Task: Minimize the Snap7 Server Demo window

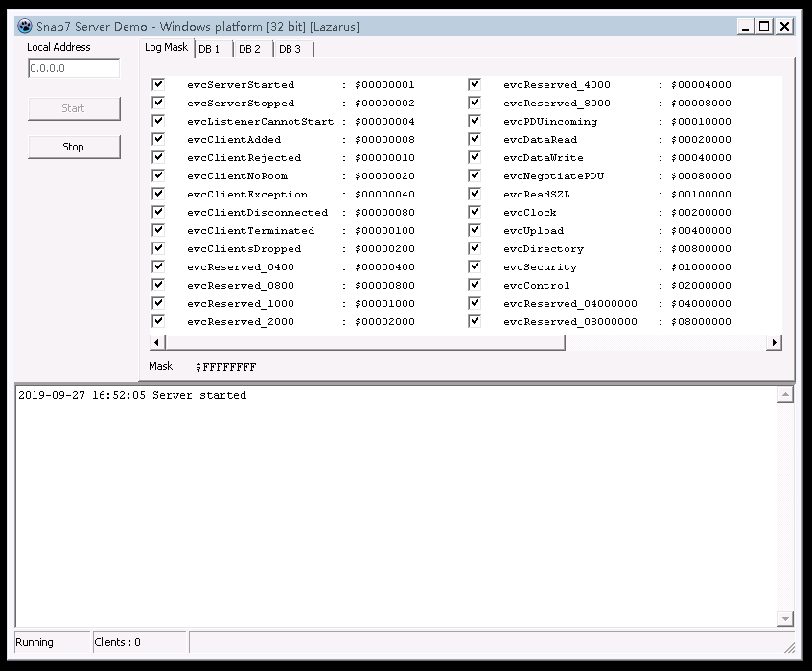Action: pos(745,27)
